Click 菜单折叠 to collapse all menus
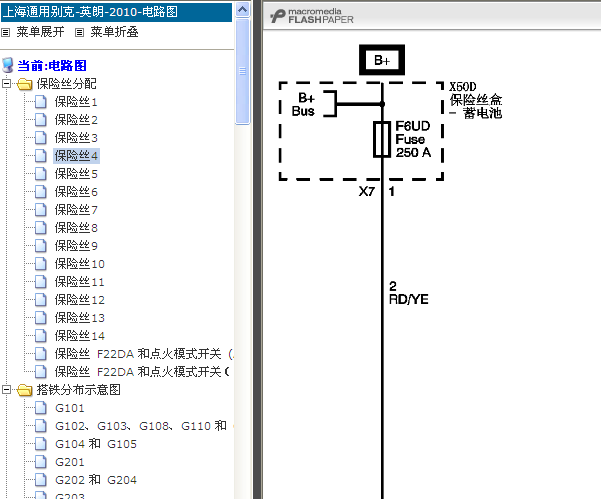This screenshot has width=601, height=499. [x=114, y=32]
